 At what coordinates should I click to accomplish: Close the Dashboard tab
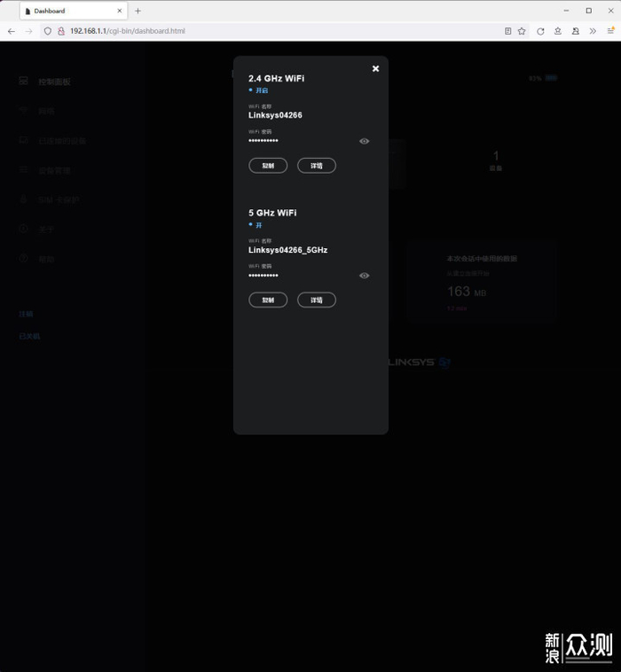click(120, 11)
